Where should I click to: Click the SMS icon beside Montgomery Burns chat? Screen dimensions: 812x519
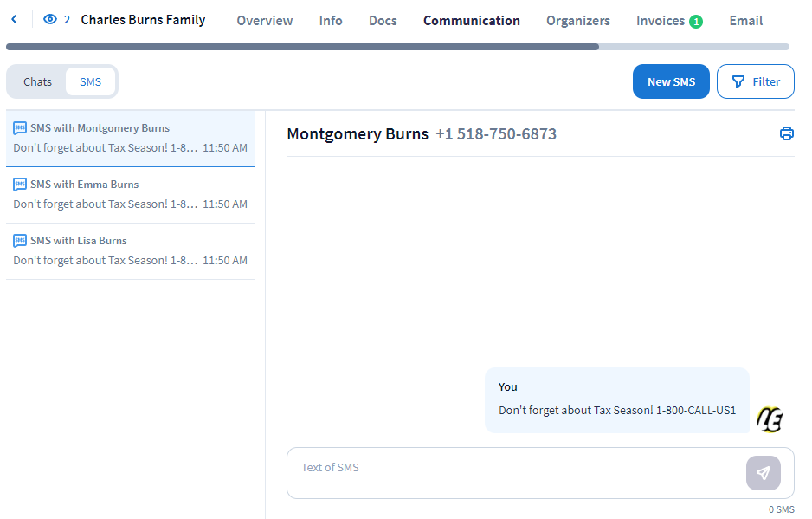coord(18,127)
